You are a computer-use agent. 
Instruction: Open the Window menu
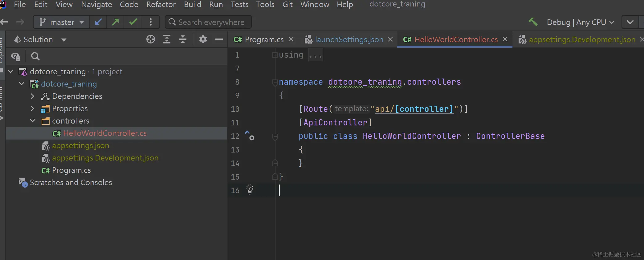click(315, 5)
